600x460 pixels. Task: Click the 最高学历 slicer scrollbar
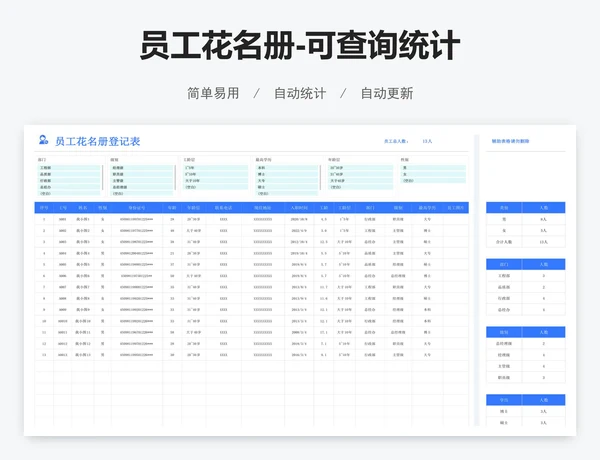pyautogui.click(x=321, y=178)
